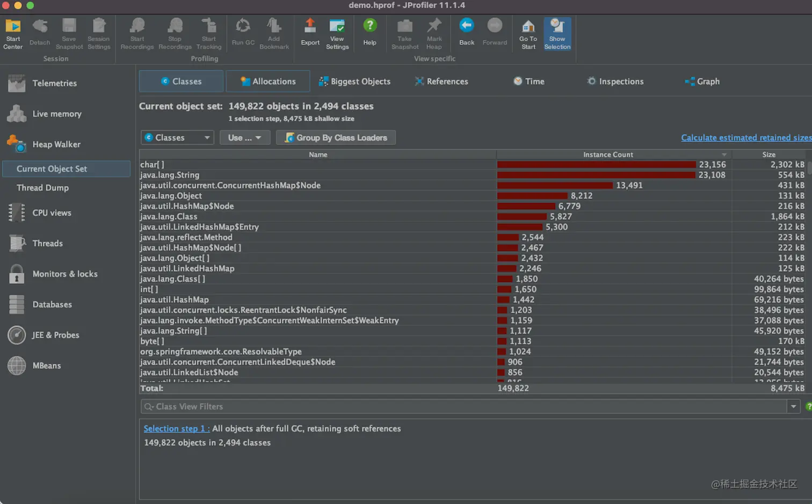Open View Settings

click(x=337, y=34)
